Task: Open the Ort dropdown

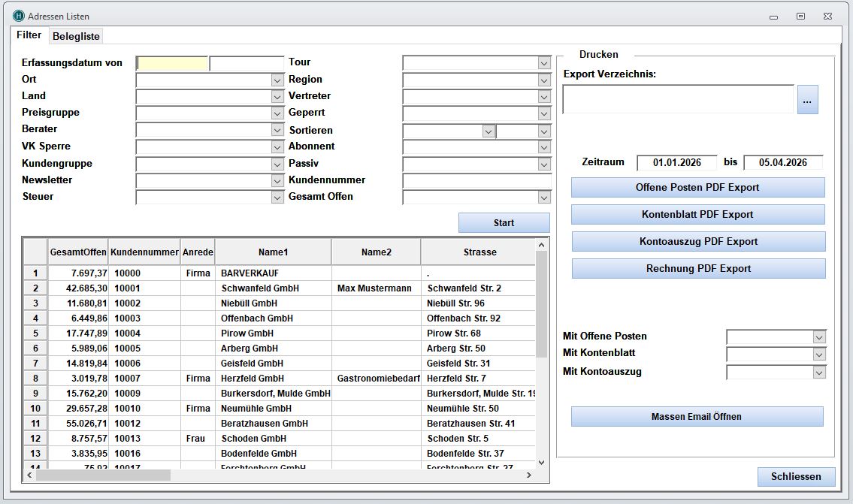Action: coord(277,80)
